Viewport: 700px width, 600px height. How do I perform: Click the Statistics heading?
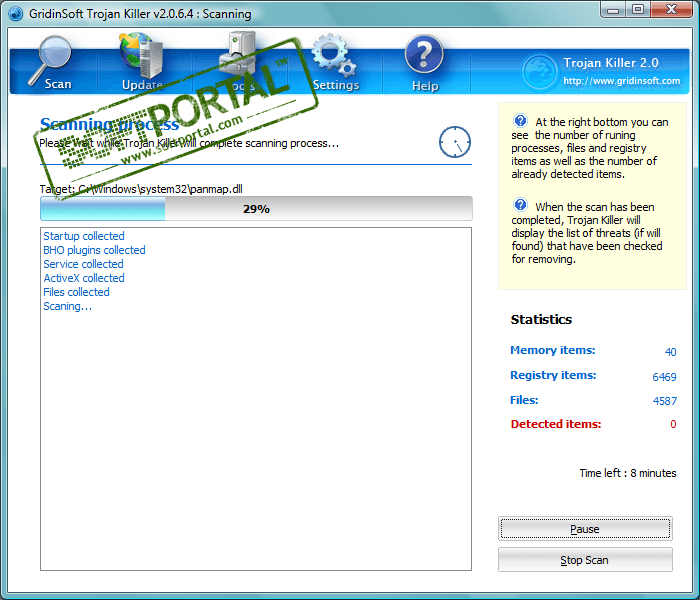click(541, 319)
